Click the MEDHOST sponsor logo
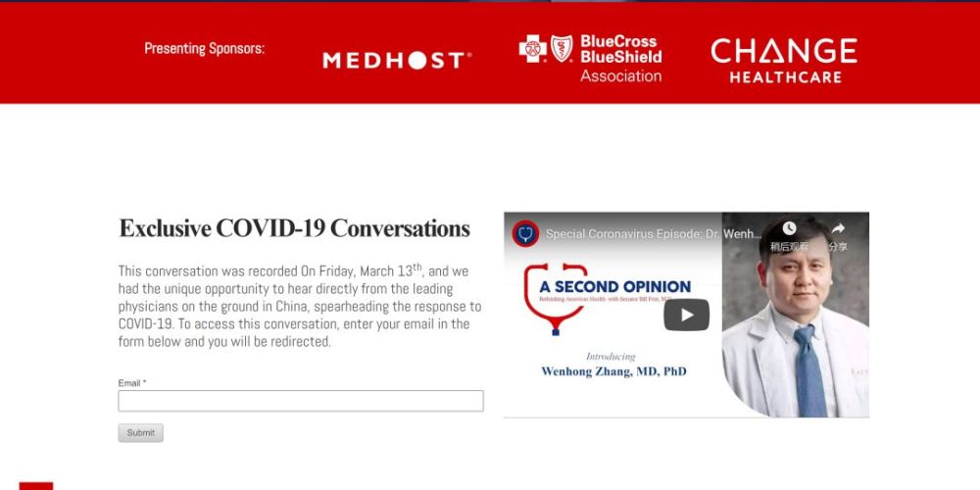Viewport: 980px width, 490px height. (397, 61)
